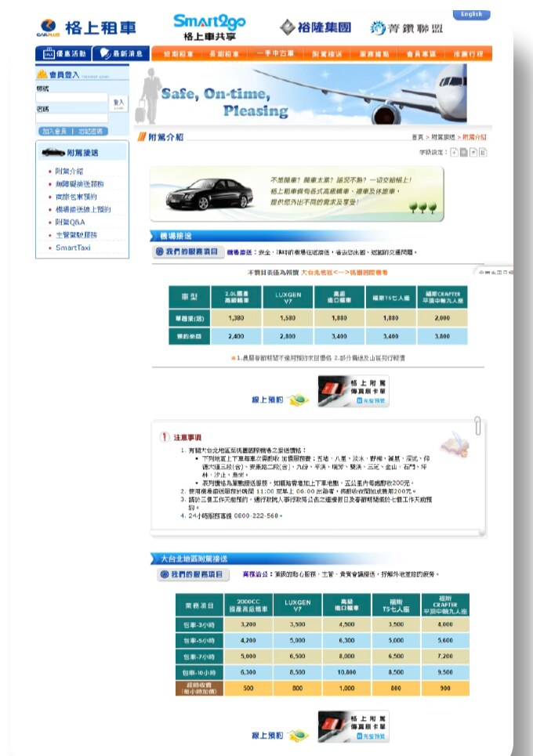Click the 3,800 price cell

(442, 336)
